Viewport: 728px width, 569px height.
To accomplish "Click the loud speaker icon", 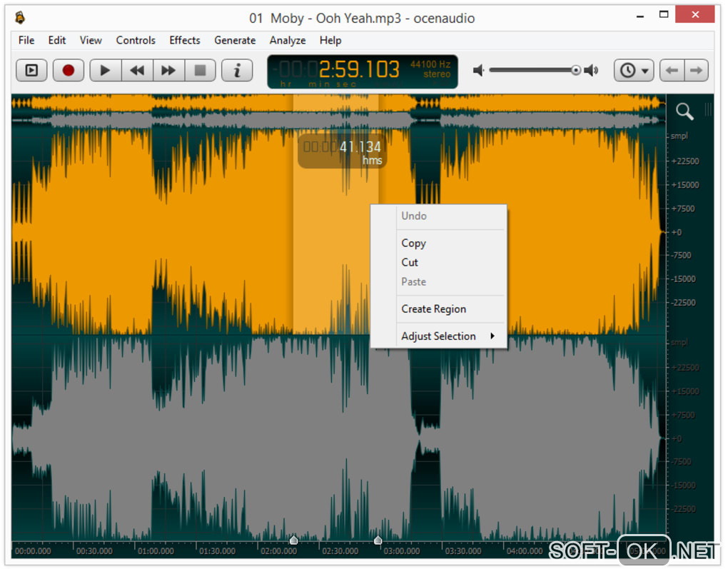I will click(x=591, y=71).
